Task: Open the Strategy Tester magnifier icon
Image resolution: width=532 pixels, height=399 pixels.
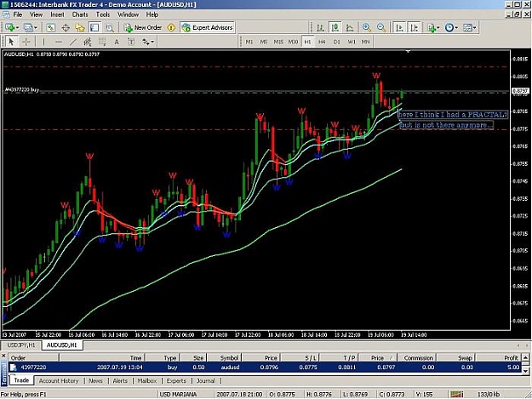Action: 109,27
